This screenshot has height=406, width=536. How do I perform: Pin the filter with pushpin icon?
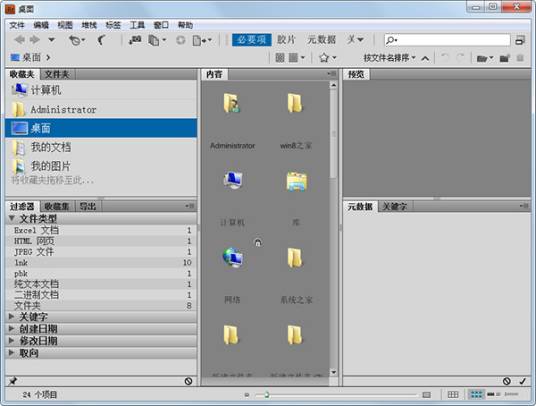13,381
